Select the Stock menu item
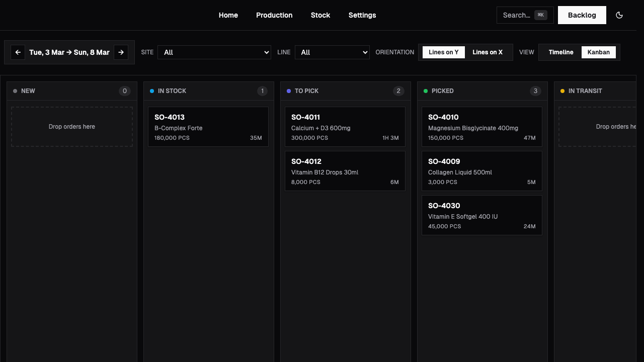 [x=320, y=15]
